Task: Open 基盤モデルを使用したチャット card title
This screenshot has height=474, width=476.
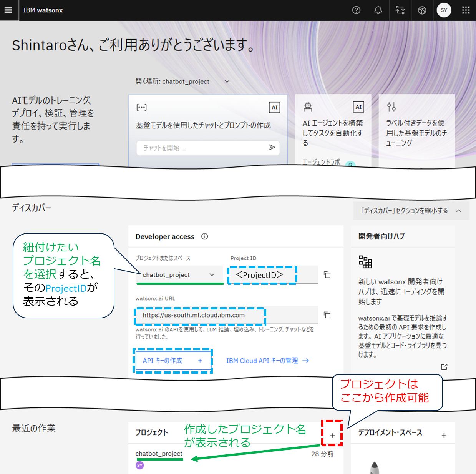Action: click(203, 125)
